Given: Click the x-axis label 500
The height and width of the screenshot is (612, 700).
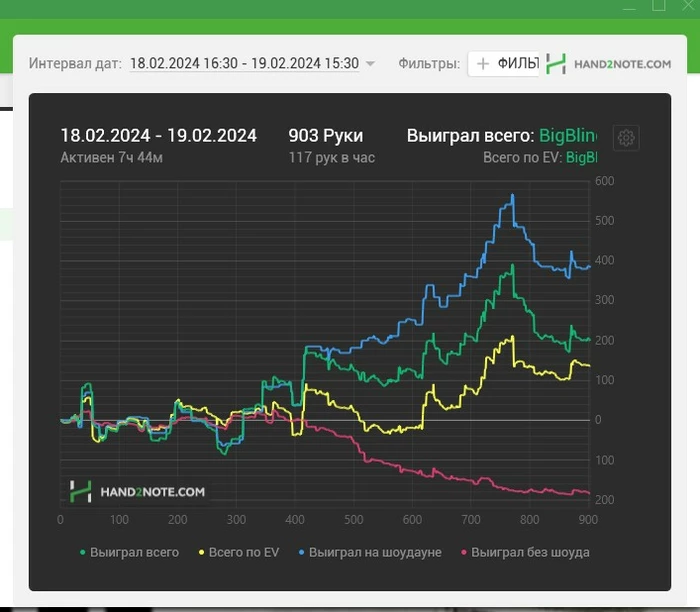Looking at the screenshot, I should [354, 520].
